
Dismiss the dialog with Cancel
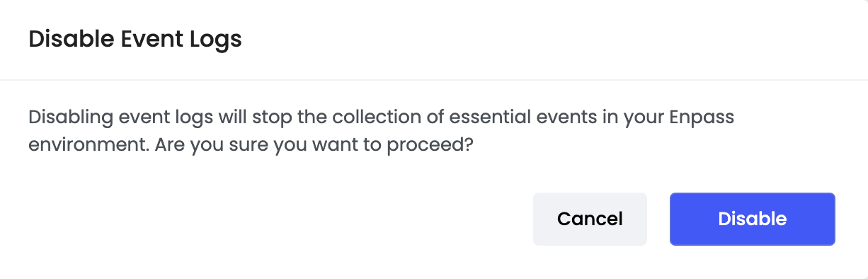[x=590, y=219]
